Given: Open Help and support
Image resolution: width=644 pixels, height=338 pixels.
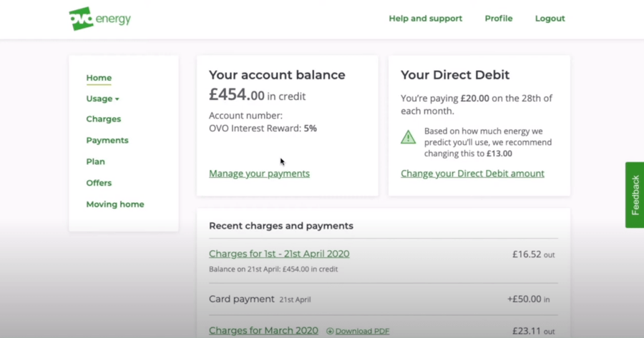Looking at the screenshot, I should pos(426,19).
